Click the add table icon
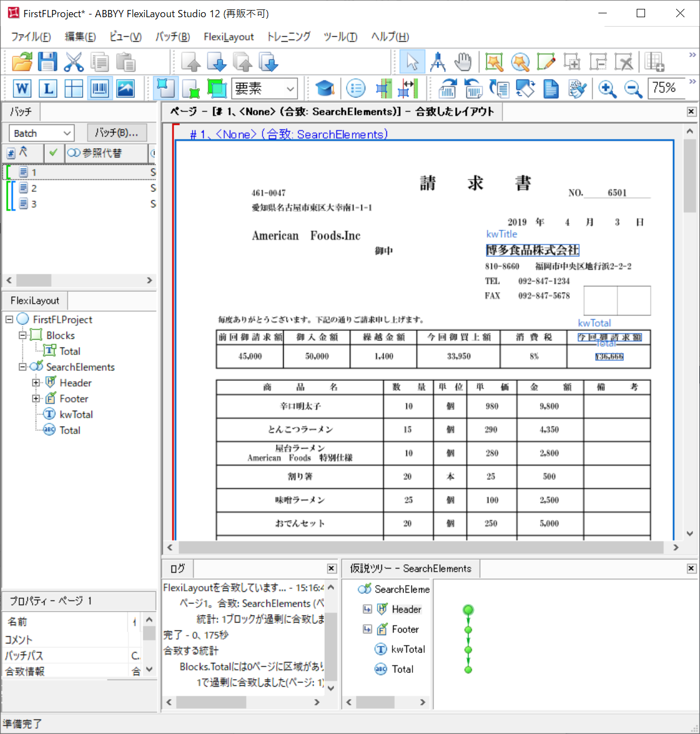The width and height of the screenshot is (700, 734). click(x=654, y=62)
